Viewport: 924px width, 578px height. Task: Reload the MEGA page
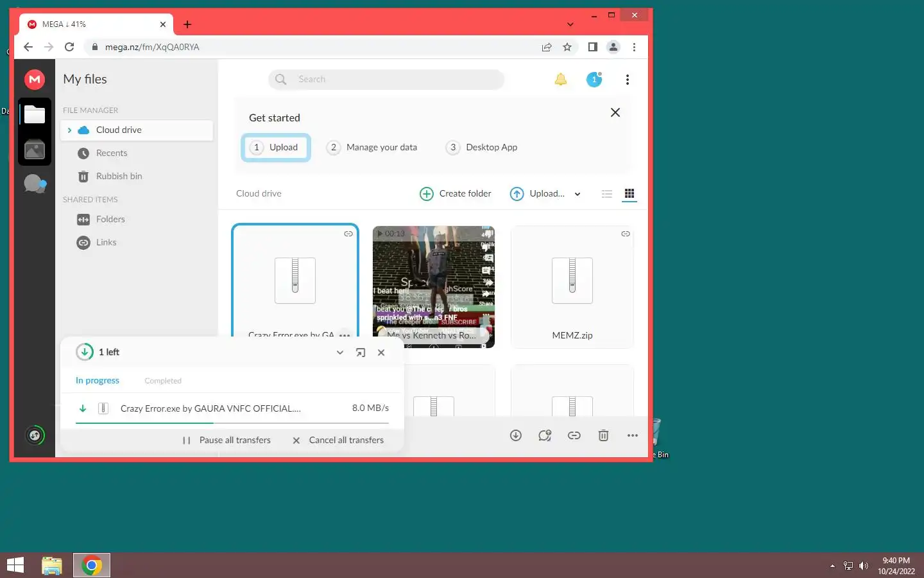69,47
